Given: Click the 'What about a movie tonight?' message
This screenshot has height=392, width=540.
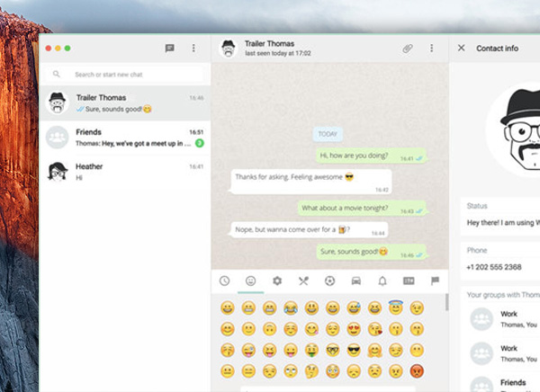Looking at the screenshot, I should [362, 209].
